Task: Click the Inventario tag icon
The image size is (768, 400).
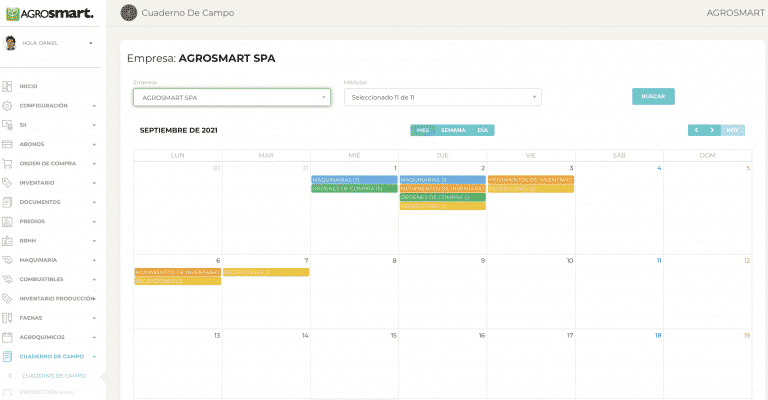Action: (x=7, y=183)
